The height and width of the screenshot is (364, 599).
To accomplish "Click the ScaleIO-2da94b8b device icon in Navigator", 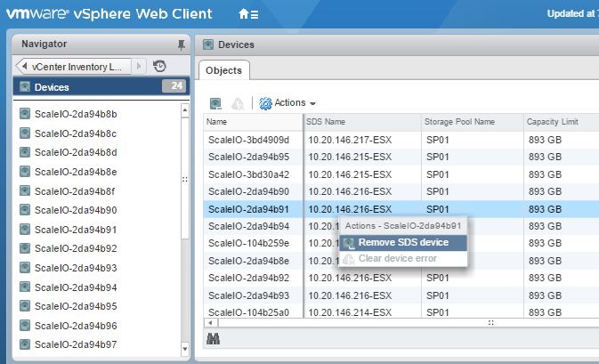I will click(25, 114).
